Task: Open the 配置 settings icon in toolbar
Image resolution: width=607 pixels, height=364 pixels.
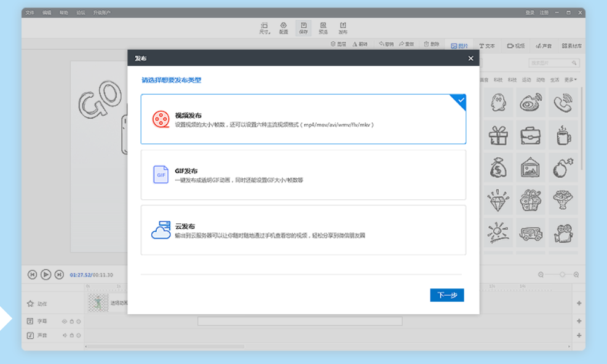Action: click(284, 28)
